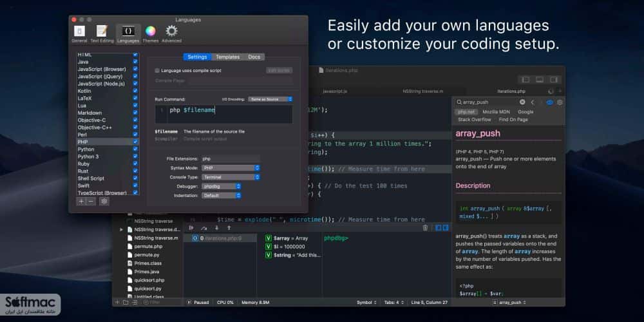Uncheck the Java language checkbox
The width and height of the screenshot is (644, 322).
[135, 62]
